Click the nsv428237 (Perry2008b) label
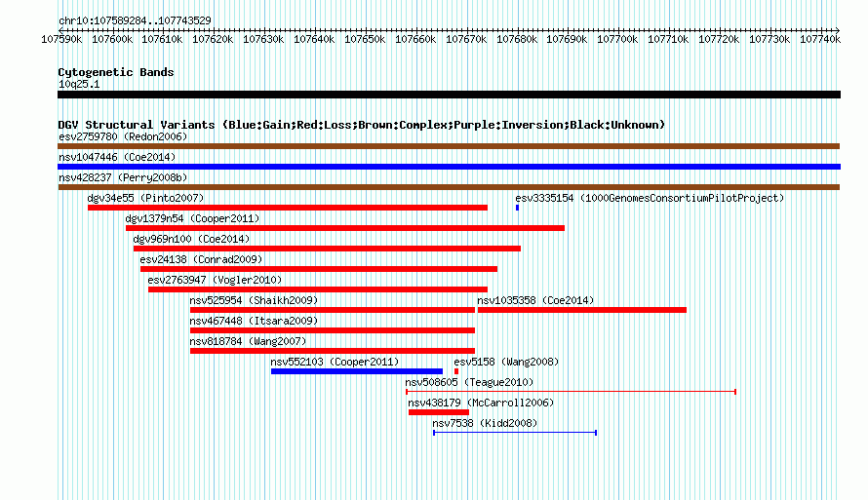 123,177
